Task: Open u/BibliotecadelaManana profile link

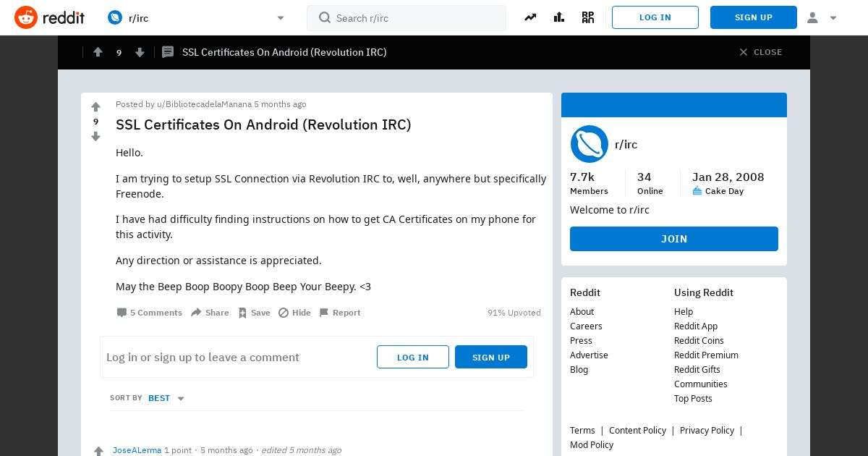Action: (x=204, y=104)
